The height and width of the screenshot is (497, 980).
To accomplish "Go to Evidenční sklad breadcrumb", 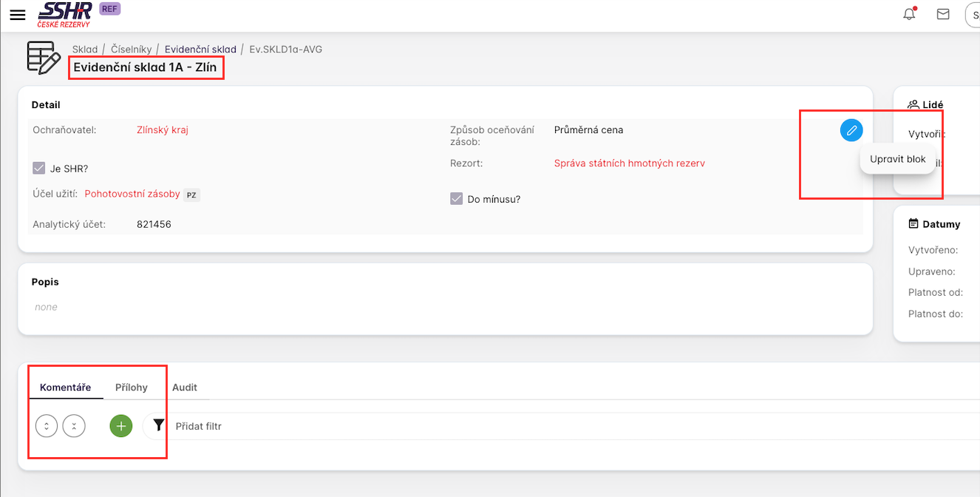I will click(x=200, y=50).
